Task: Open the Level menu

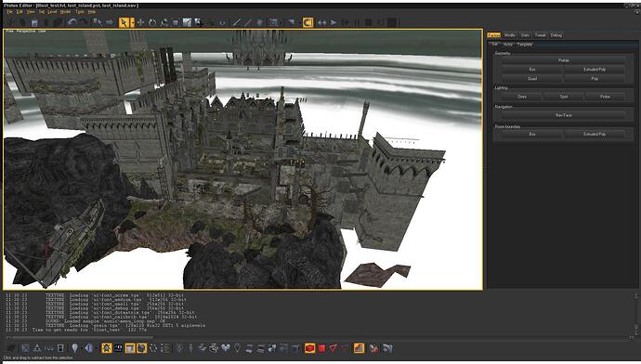Action: [x=52, y=12]
